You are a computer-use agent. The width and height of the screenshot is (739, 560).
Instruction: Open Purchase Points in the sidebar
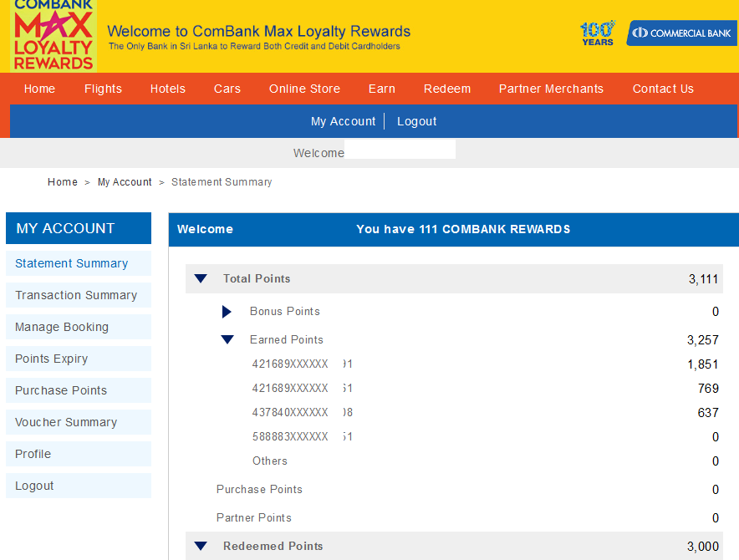click(x=79, y=390)
